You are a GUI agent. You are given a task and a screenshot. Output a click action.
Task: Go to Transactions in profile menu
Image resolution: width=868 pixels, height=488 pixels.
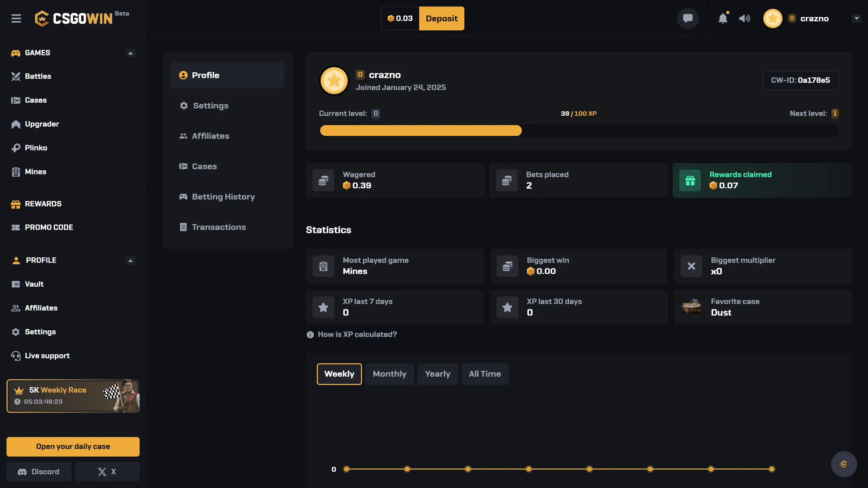[218, 227]
